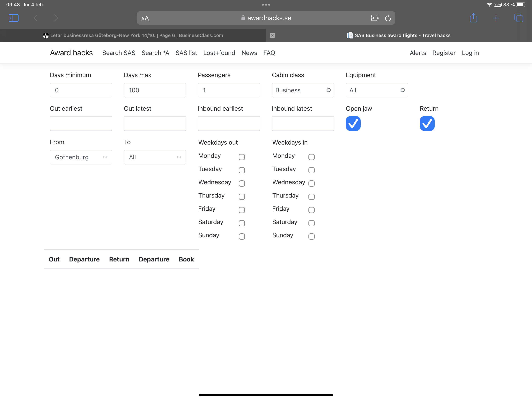This screenshot has width=532, height=399.
Task: Open the Cabin class dropdown
Action: pyautogui.click(x=303, y=90)
